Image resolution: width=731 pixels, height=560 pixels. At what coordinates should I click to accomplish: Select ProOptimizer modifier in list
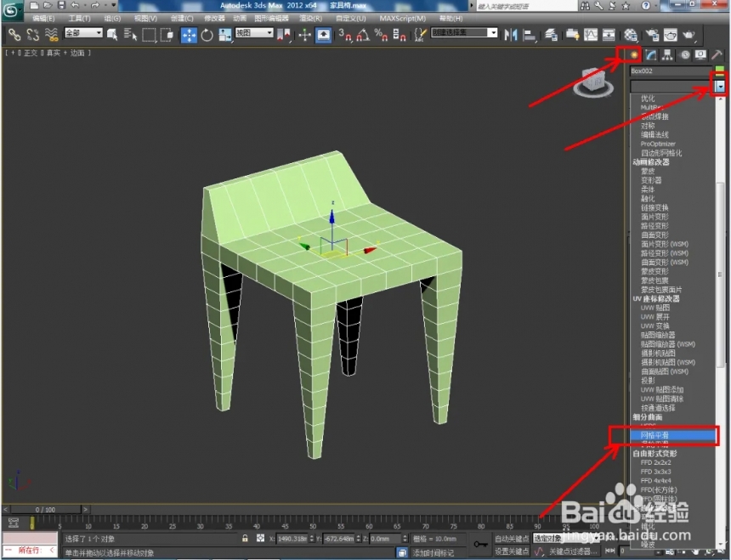click(x=658, y=144)
